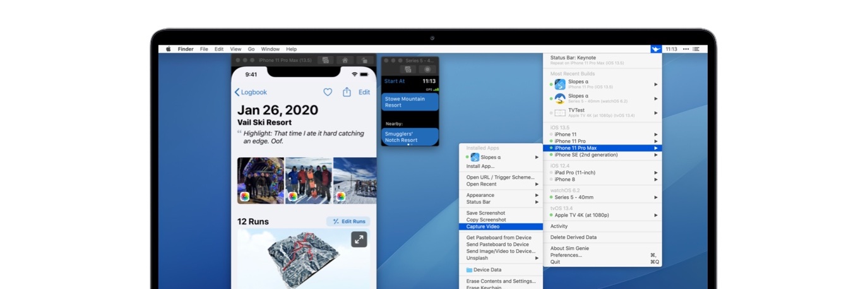Expand the iPhone 11 Pro submenu arrow
The image size is (868, 289).
(656, 141)
